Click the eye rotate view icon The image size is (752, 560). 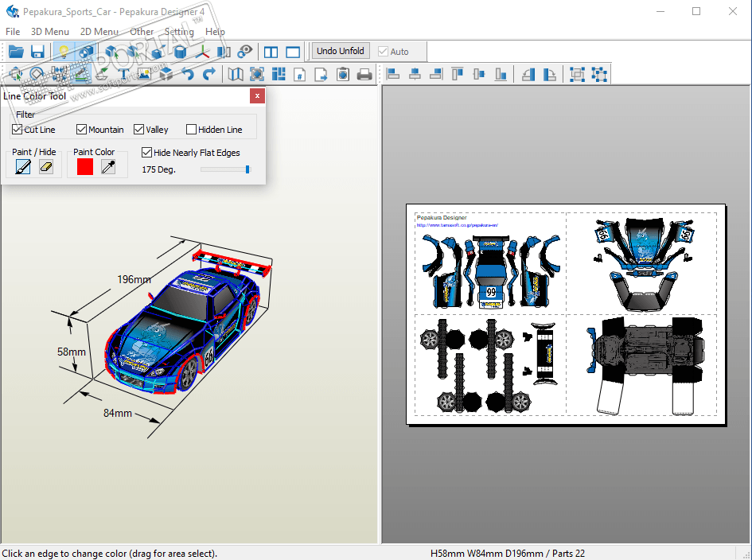245,51
